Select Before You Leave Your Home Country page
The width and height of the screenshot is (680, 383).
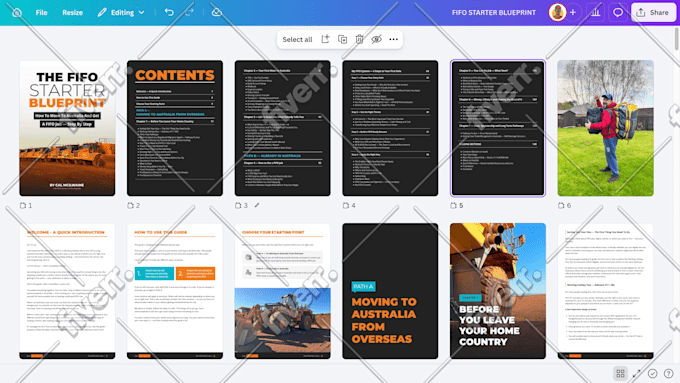pos(498,291)
